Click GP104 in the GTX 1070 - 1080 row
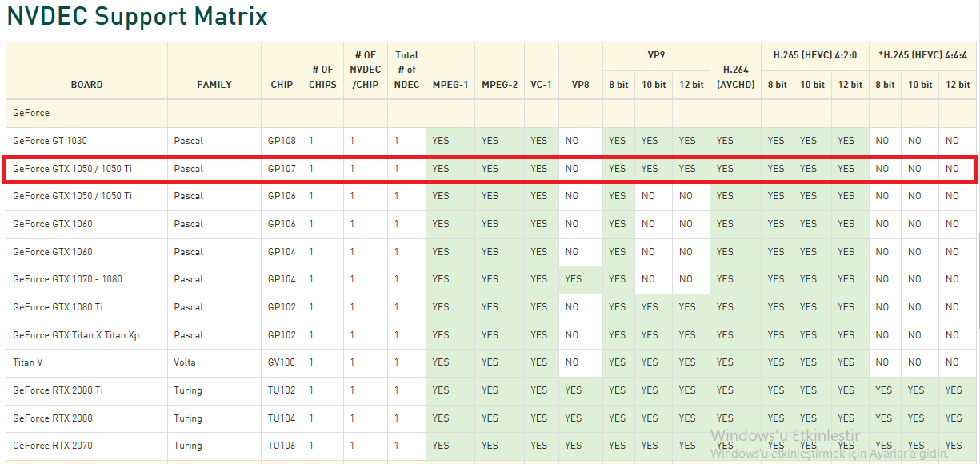 tap(282, 279)
